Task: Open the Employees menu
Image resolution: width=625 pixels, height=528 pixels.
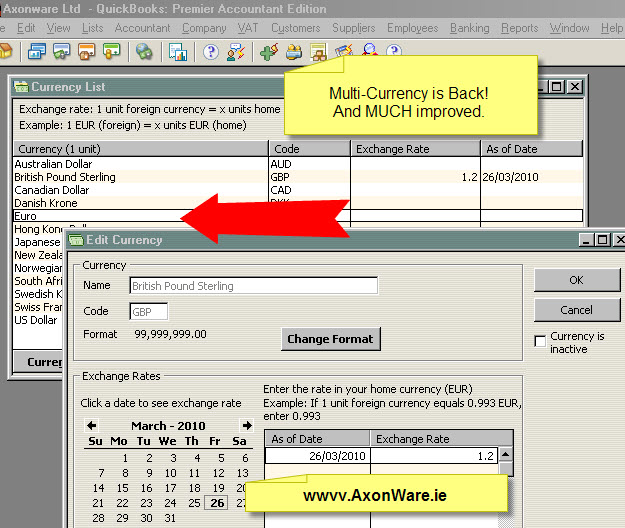Action: pos(413,28)
